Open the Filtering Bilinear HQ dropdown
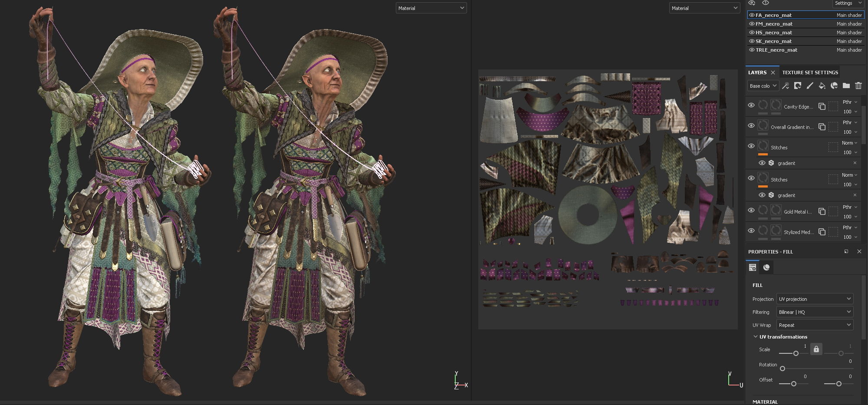The image size is (868, 405). [x=814, y=312]
